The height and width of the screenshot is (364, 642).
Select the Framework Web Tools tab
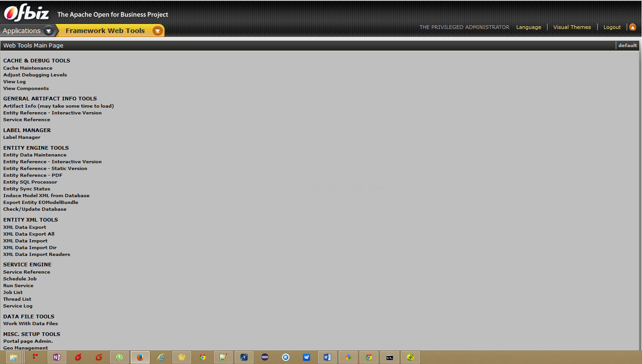pos(105,31)
